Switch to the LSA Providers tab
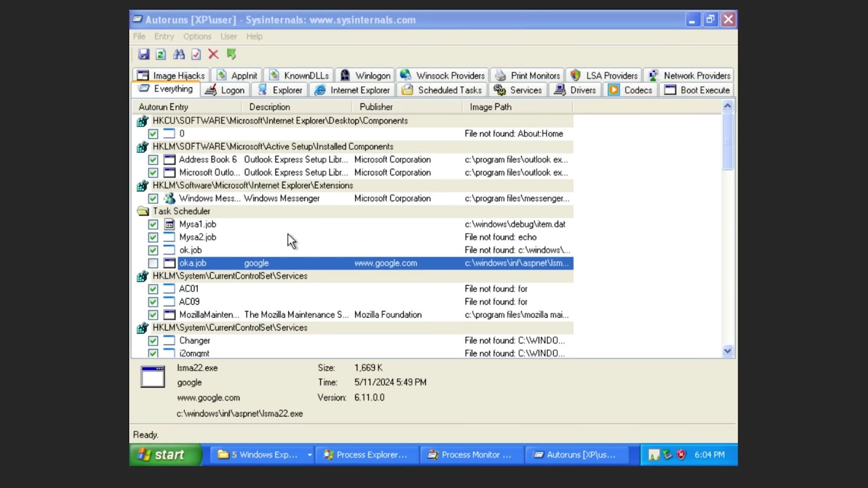Viewport: 868px width, 488px height. click(604, 75)
